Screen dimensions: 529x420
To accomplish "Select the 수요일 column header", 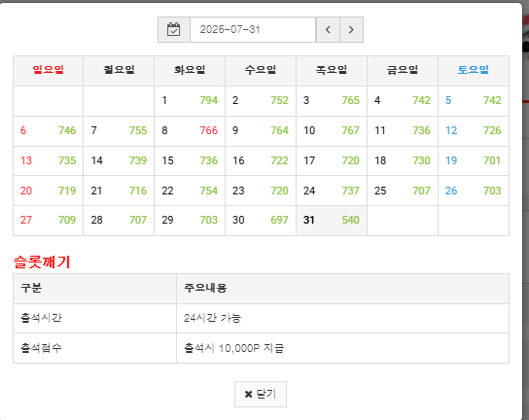I will click(x=261, y=71).
